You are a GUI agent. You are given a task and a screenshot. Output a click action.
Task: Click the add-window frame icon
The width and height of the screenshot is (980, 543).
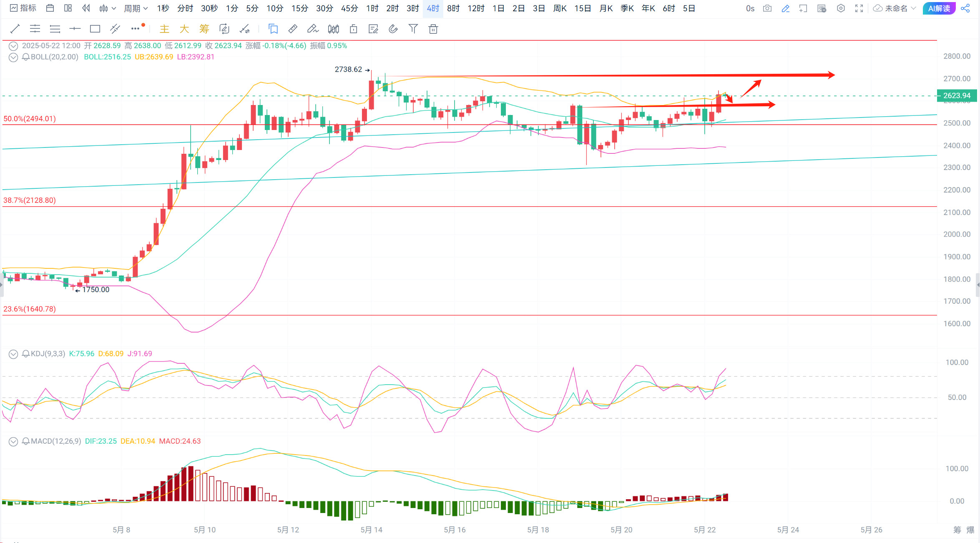click(x=803, y=8)
